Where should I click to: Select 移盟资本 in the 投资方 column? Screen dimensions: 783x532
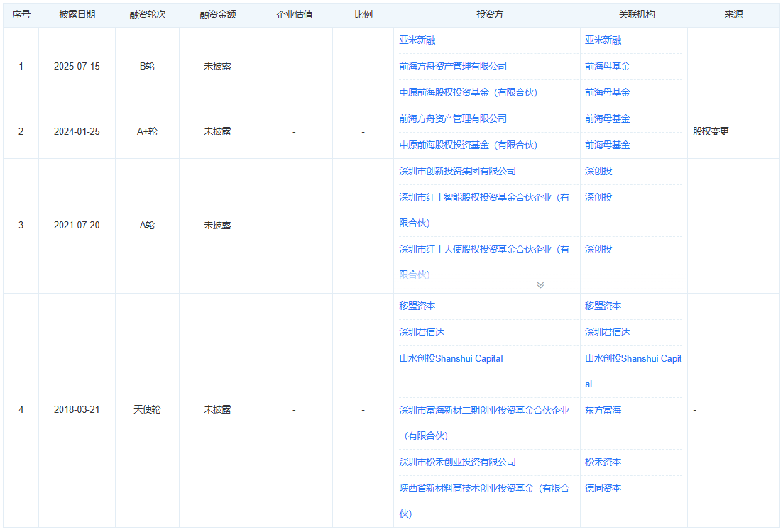click(x=417, y=306)
